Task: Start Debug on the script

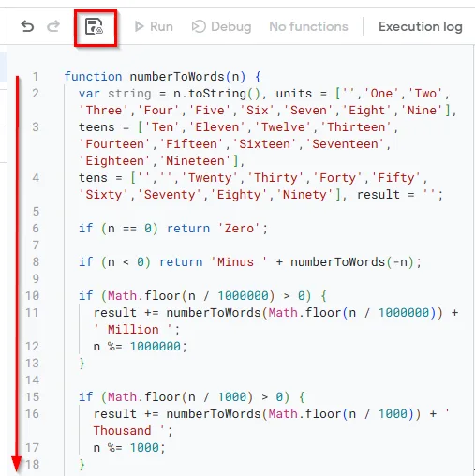Action: pos(221,26)
